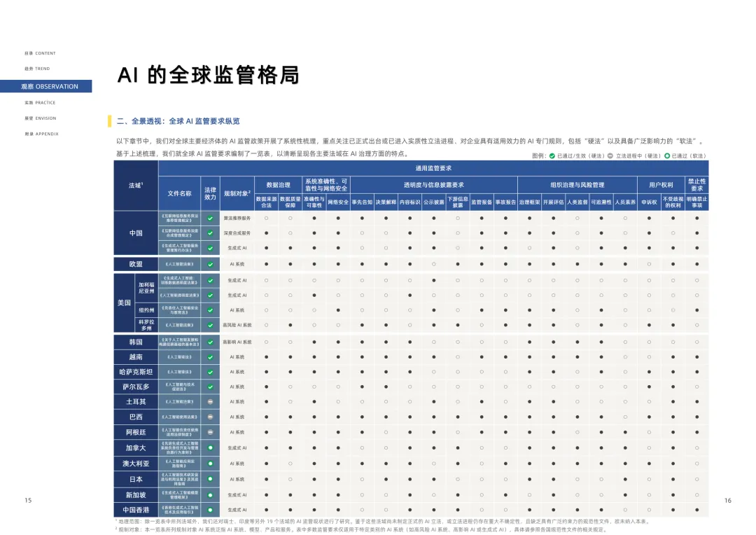This screenshot has height=535, width=756.
Task: Click the 加利福尼亚州 sub-jurisdiction cell
Action: pos(146,288)
